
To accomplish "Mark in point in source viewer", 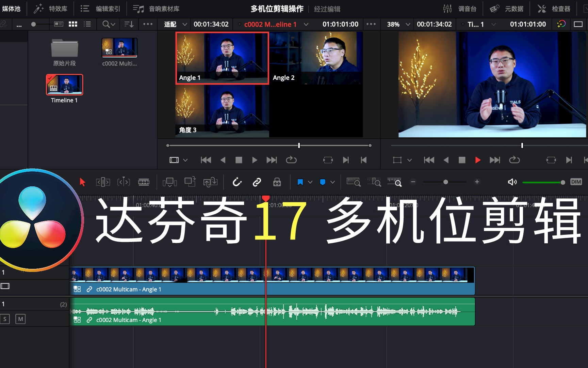I will point(346,160).
